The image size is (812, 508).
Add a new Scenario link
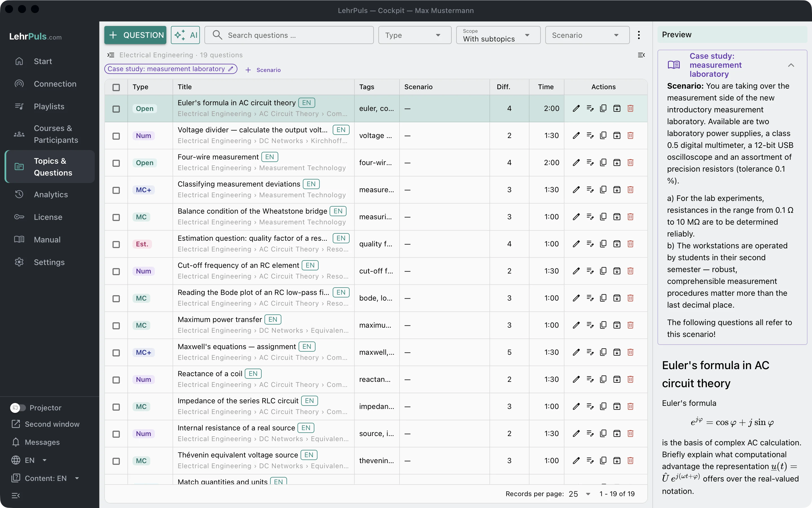point(263,70)
